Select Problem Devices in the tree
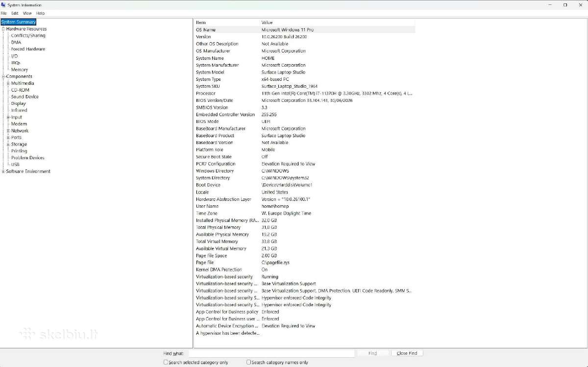Viewport: 588px width, 367px height. 28,158
